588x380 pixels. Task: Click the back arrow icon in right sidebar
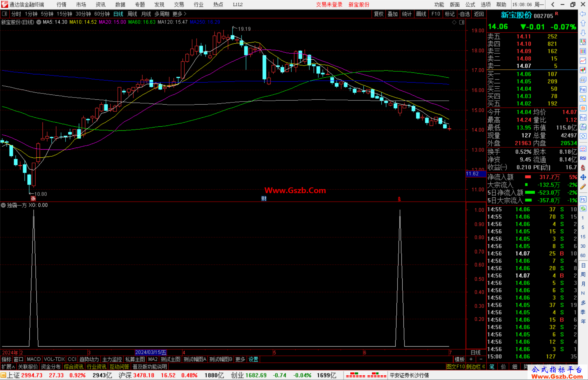pos(583,14)
